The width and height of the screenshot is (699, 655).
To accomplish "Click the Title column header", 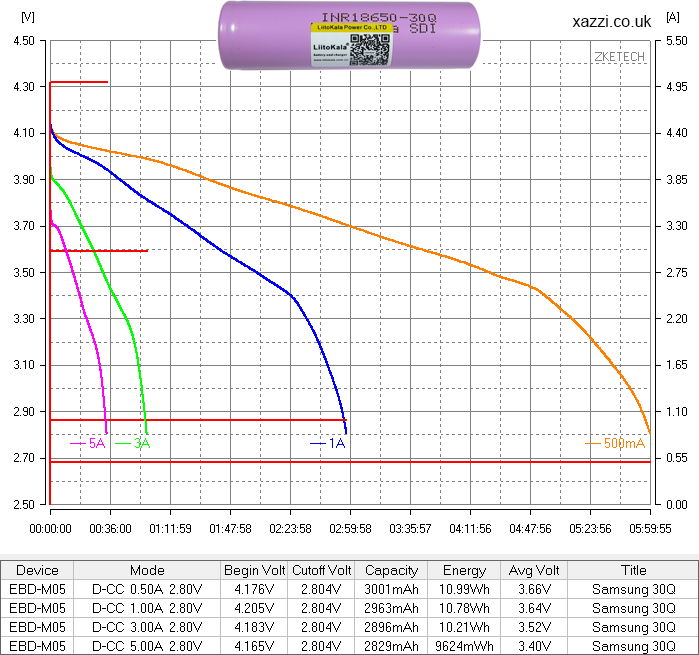I will pos(633,570).
